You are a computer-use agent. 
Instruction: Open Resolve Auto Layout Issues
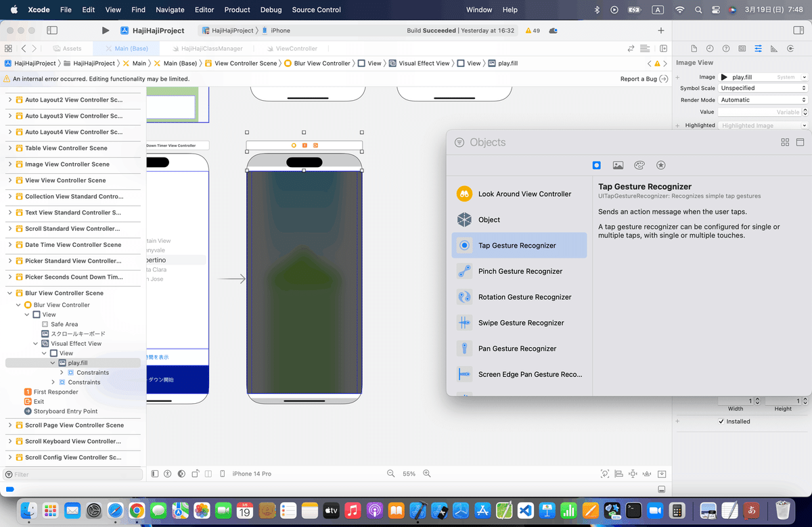648,474
